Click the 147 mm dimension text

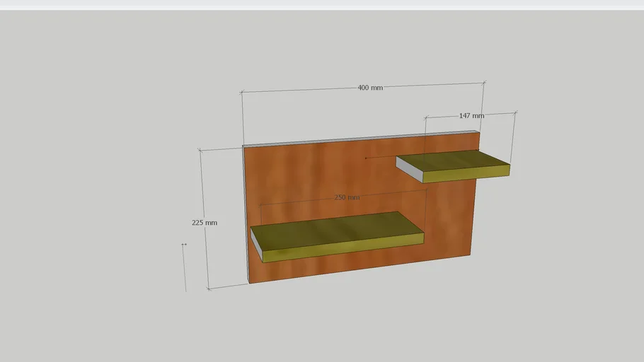tap(471, 115)
